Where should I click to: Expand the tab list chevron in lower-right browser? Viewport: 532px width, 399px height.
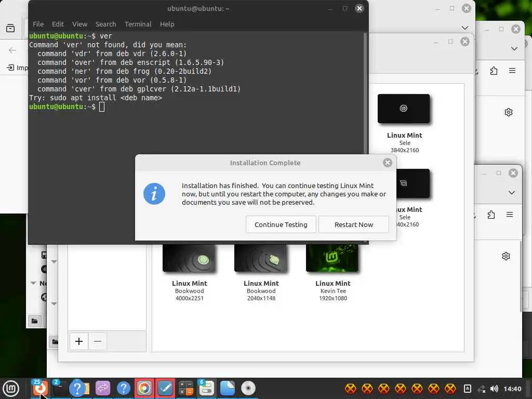(x=512, y=193)
